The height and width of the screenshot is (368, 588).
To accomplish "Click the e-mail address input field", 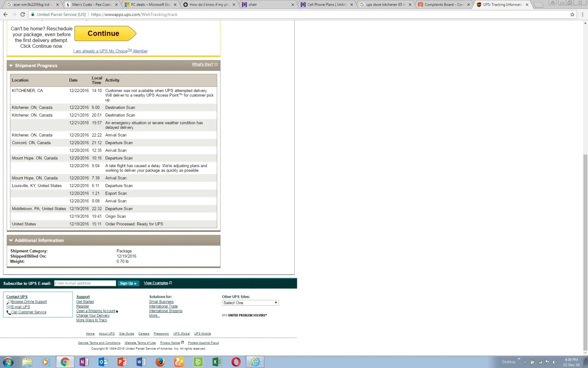I will click(x=85, y=283).
